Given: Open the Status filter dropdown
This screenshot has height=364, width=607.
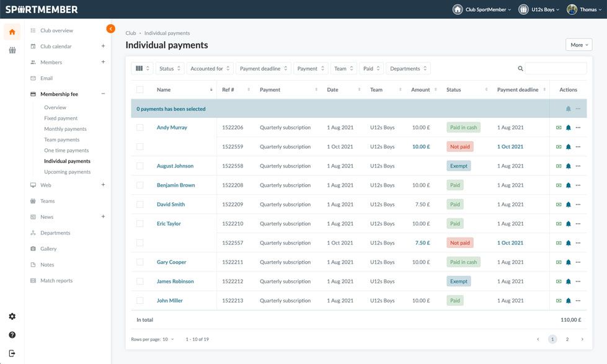Looking at the screenshot, I should tap(166, 67).
